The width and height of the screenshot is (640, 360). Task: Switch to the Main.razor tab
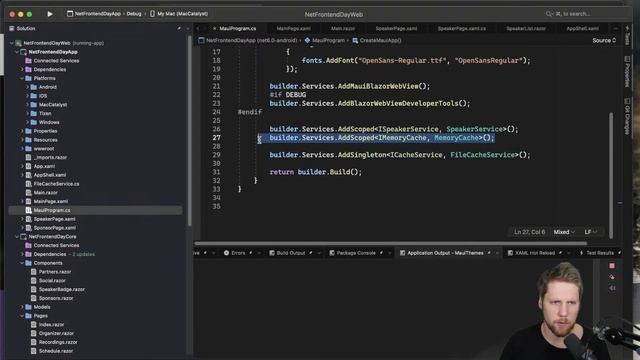(343, 29)
